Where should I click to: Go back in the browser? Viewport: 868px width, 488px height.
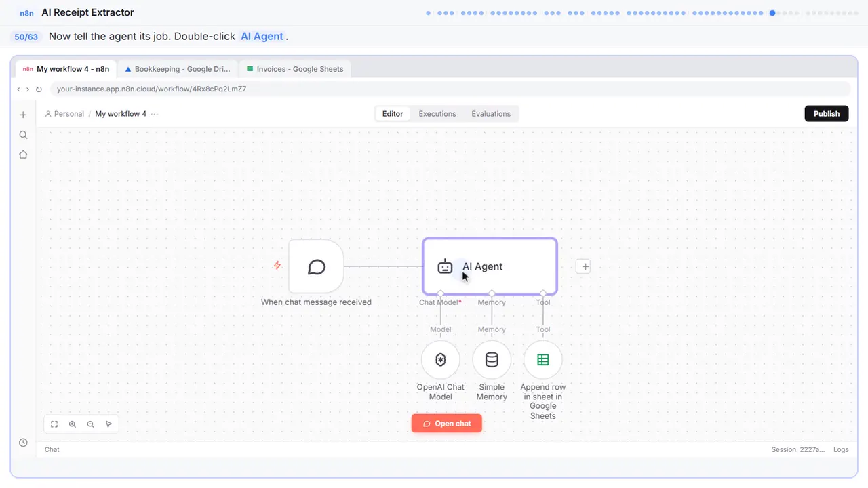click(19, 89)
